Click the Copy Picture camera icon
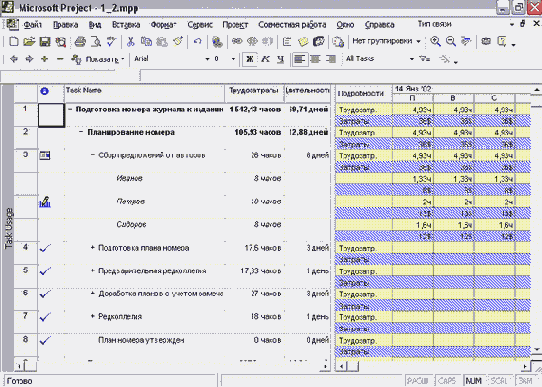The image size is (542, 387). (486, 42)
